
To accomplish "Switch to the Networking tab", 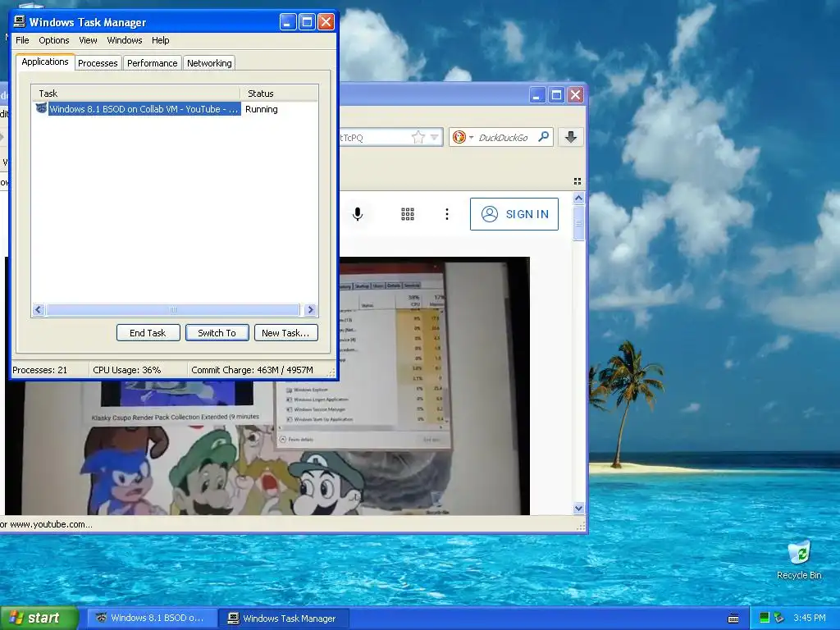I will tap(209, 63).
